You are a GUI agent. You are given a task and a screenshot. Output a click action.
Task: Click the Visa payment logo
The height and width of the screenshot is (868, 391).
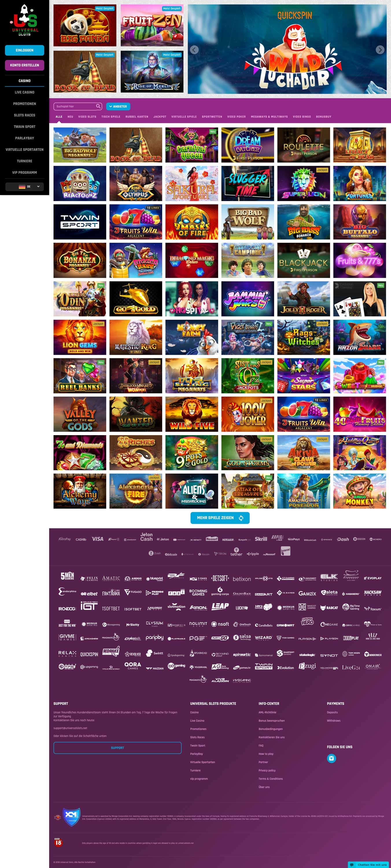click(x=97, y=539)
